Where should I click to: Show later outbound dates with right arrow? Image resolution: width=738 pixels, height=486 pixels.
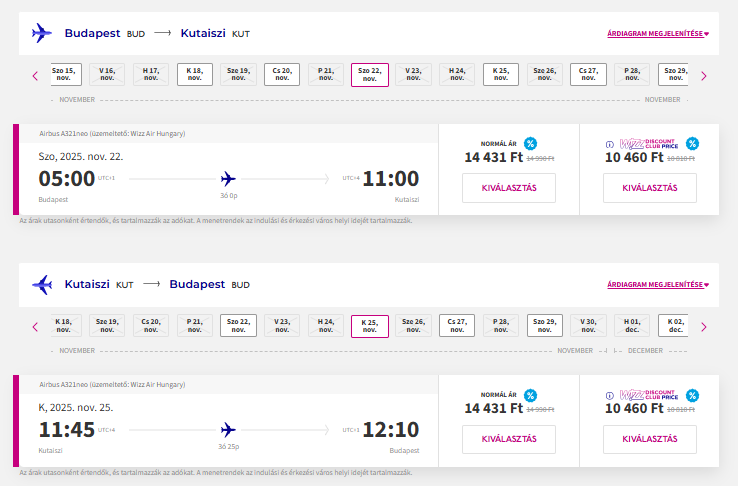pos(704,76)
